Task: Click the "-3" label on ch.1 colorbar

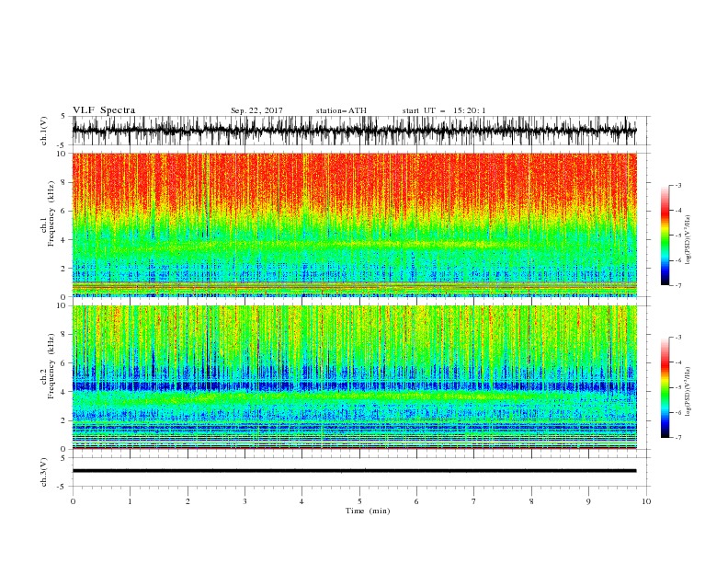Action: [677, 185]
